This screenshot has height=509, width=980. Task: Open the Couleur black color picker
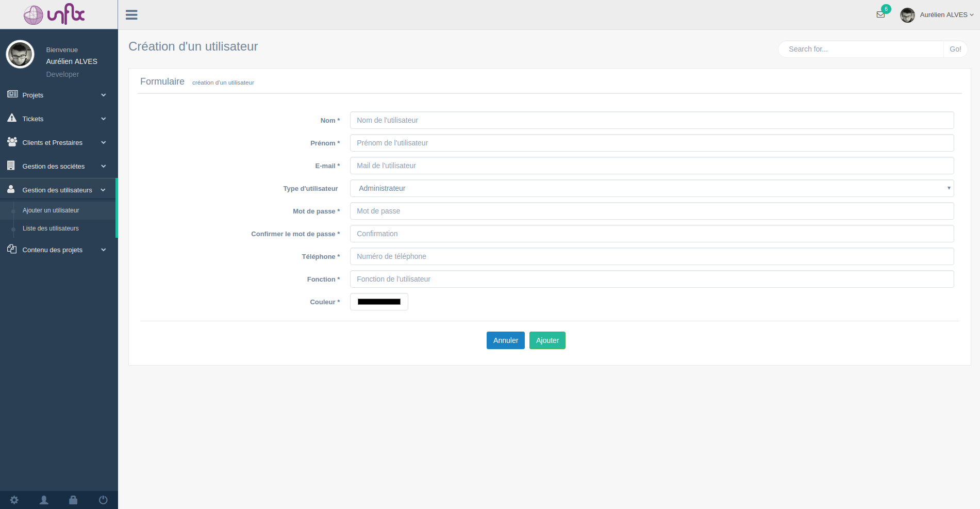[379, 302]
